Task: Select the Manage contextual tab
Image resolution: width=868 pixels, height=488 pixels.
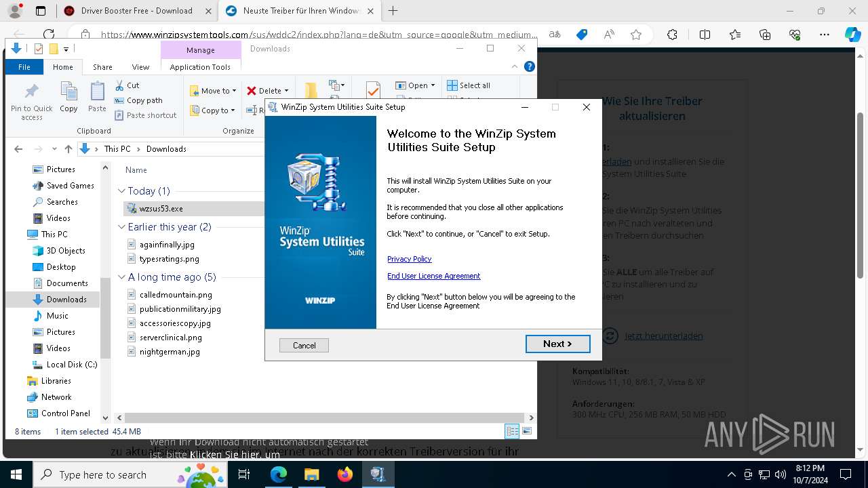Action: pyautogui.click(x=201, y=50)
